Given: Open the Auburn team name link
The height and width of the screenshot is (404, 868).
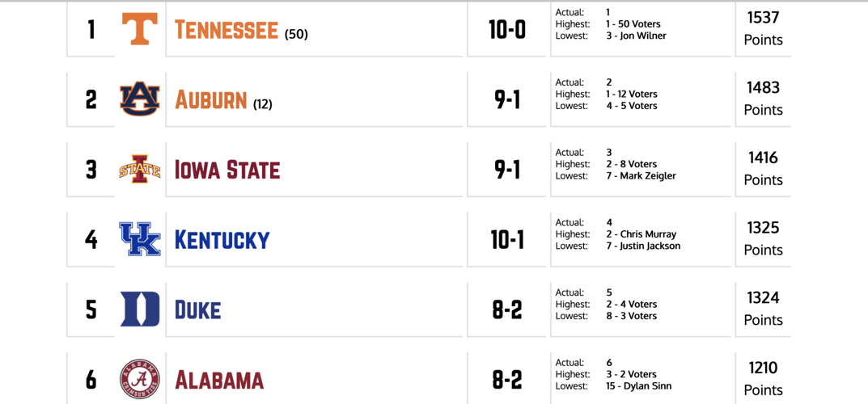Looking at the screenshot, I should pos(211,100).
